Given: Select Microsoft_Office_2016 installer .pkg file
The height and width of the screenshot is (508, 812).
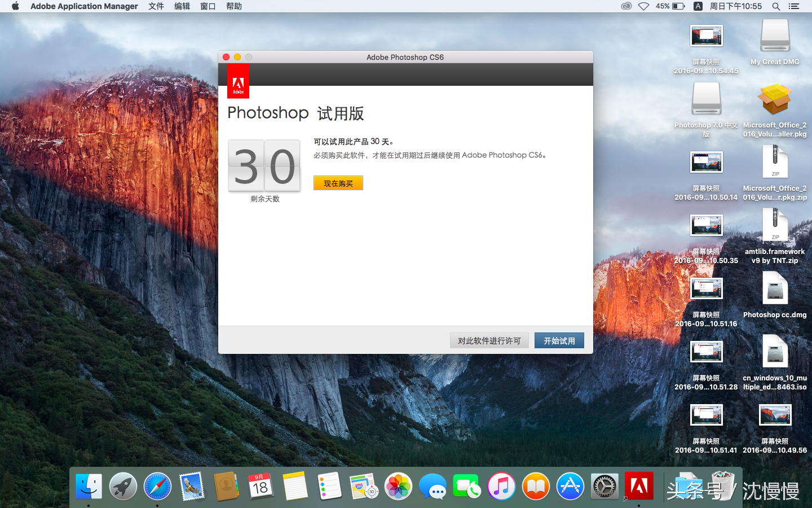Looking at the screenshot, I should pyautogui.click(x=775, y=99).
